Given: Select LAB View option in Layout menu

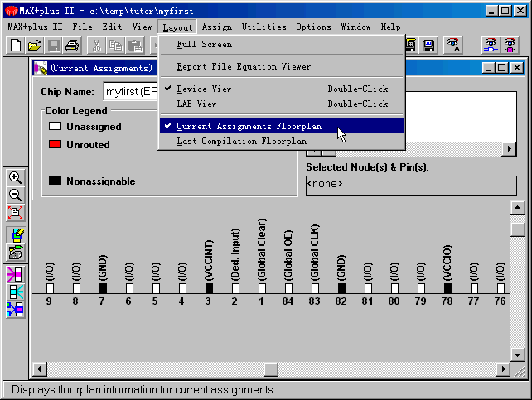Looking at the screenshot, I should (197, 104).
